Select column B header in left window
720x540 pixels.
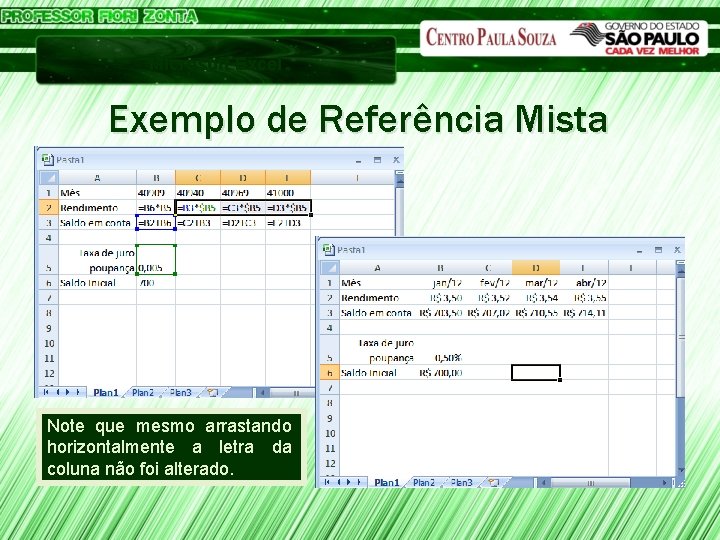click(x=156, y=177)
